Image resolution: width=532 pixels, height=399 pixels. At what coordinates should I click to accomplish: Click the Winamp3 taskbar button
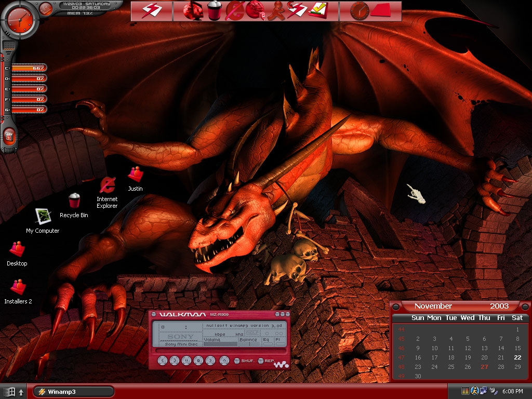[x=73, y=392]
